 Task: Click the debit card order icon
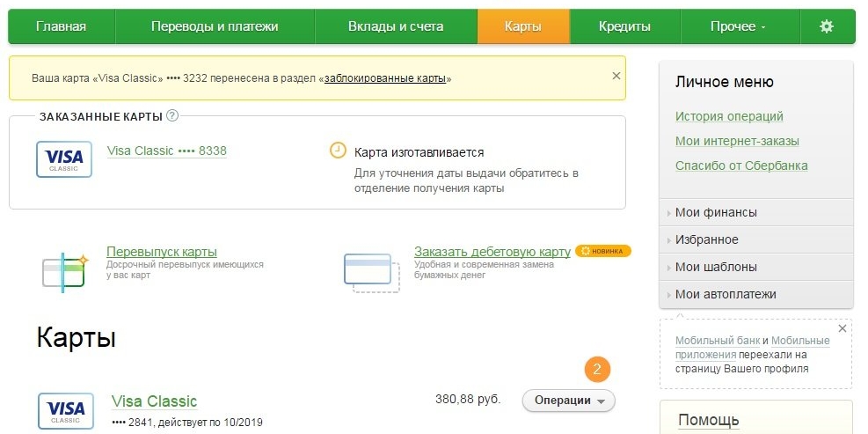(371, 271)
